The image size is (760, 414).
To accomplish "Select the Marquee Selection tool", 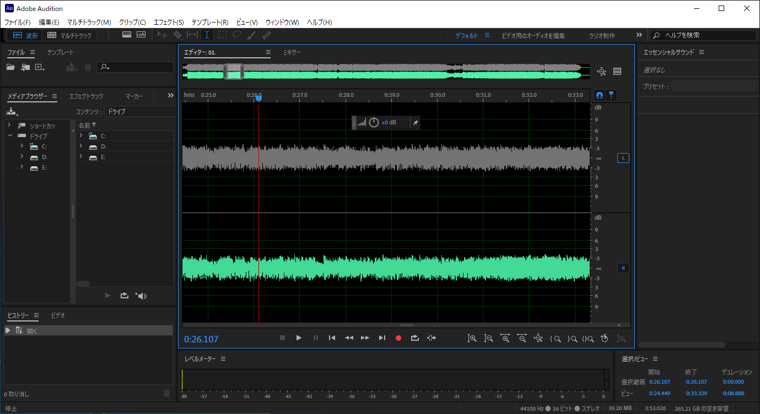I will 222,35.
